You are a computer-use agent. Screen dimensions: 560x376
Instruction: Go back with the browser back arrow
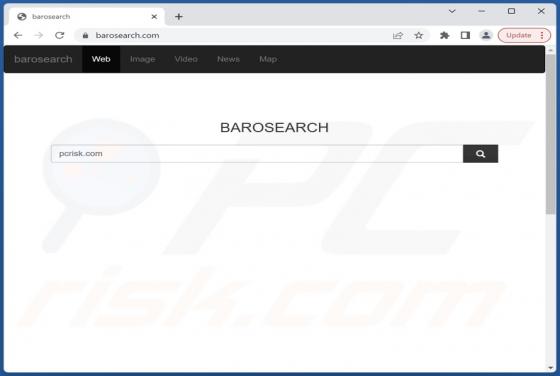[x=18, y=35]
